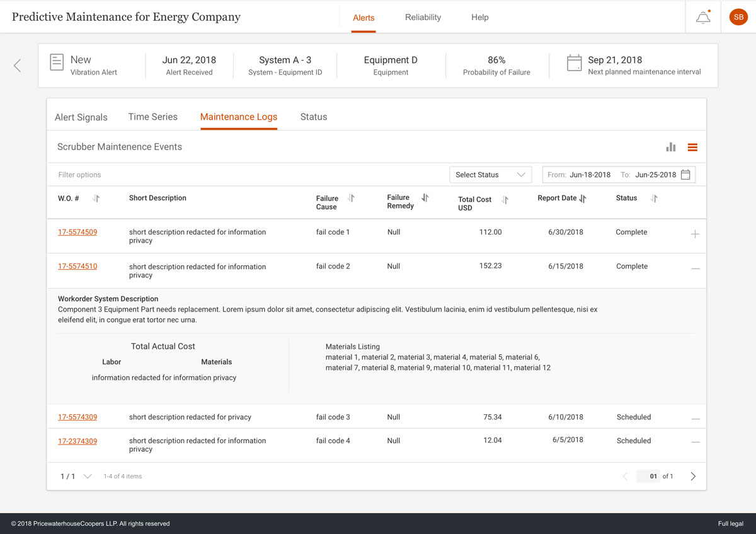The height and width of the screenshot is (534, 756).
Task: Select the Maintenance Logs tab
Action: 239,117
